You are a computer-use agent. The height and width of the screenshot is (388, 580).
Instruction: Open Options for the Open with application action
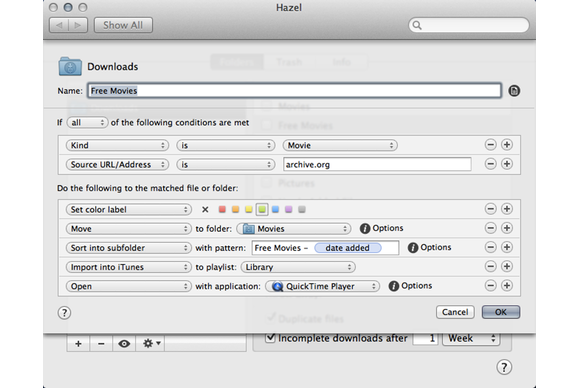click(410, 286)
